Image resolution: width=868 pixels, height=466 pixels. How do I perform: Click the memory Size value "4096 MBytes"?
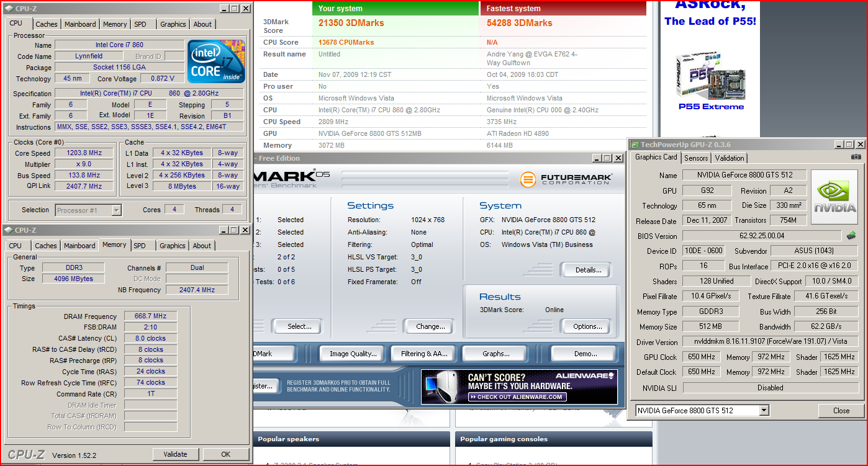coord(73,279)
